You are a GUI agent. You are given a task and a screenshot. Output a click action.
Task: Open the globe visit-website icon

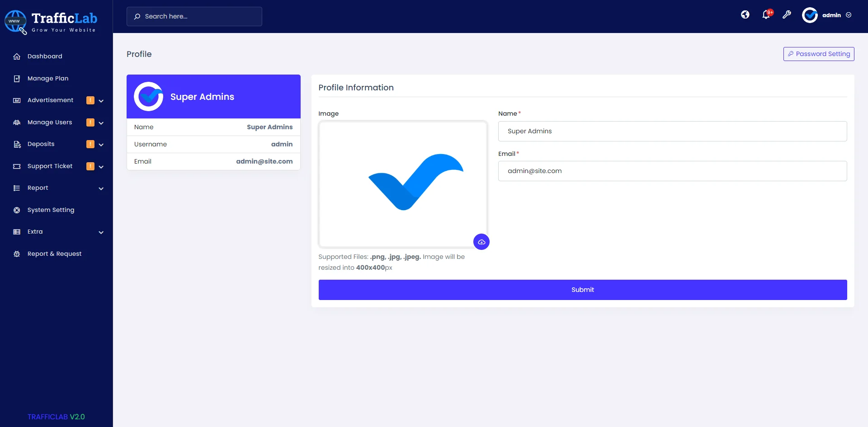point(745,15)
